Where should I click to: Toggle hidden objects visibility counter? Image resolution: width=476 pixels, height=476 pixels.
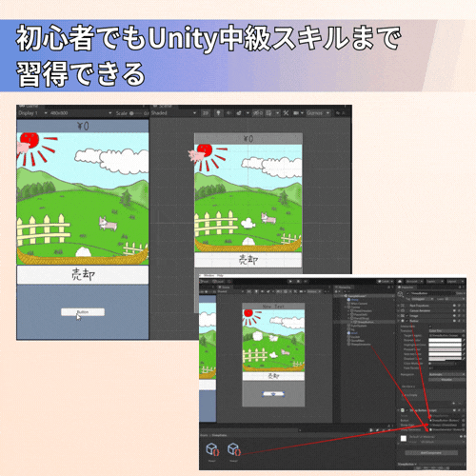click(257, 113)
